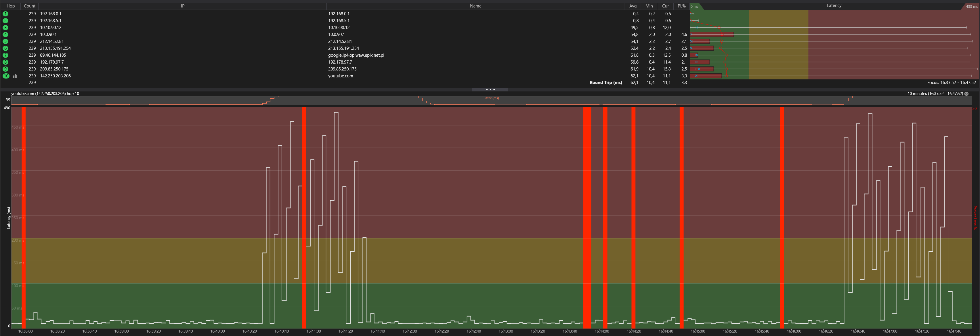This screenshot has width=980, height=336.
Task: Select the hop 5 number icon
Action: point(5,41)
